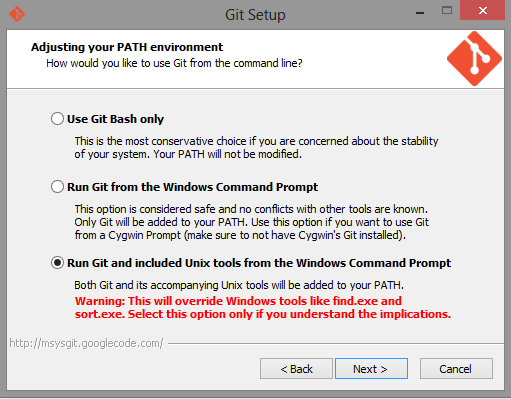Click the large Git logo in header
511x399 pixels.
click(x=474, y=59)
